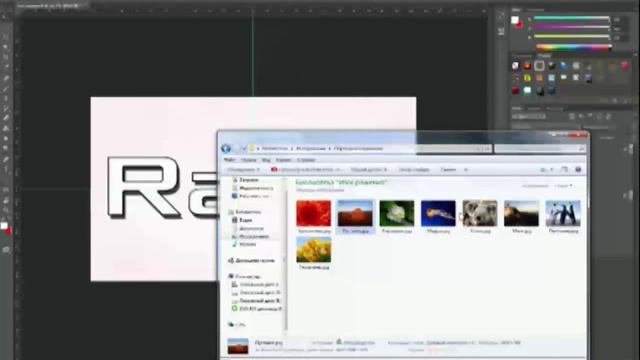Adjust the cyan color slider
Image resolution: width=640 pixels, height=360 pixels.
pyautogui.click(x=571, y=18)
